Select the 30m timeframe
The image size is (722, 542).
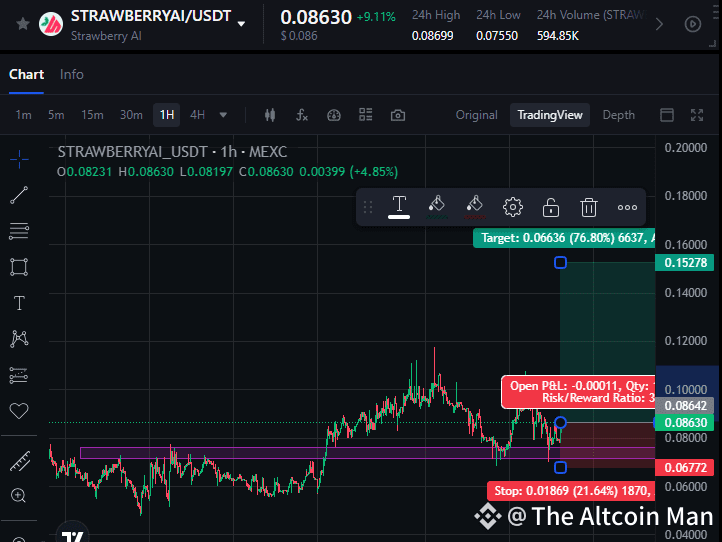(131, 115)
